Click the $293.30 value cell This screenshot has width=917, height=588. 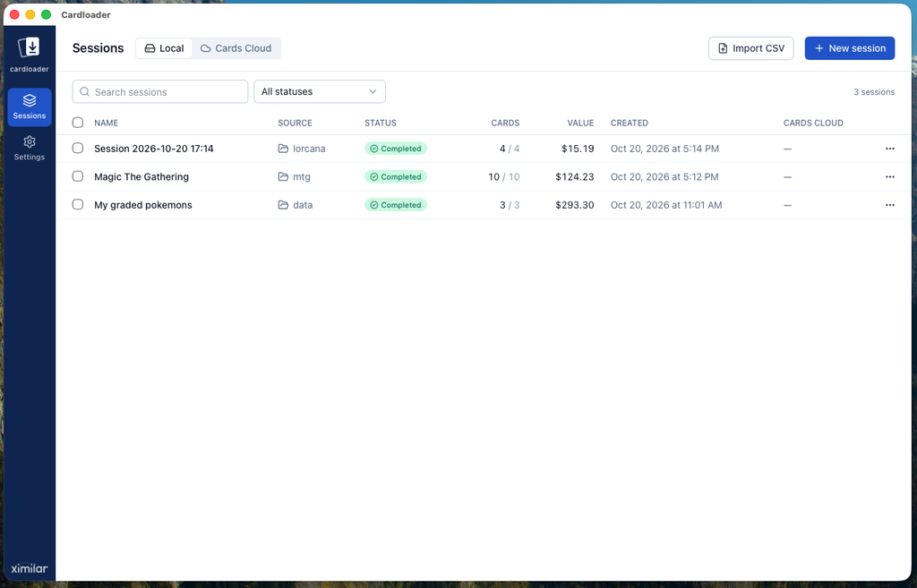pos(574,205)
